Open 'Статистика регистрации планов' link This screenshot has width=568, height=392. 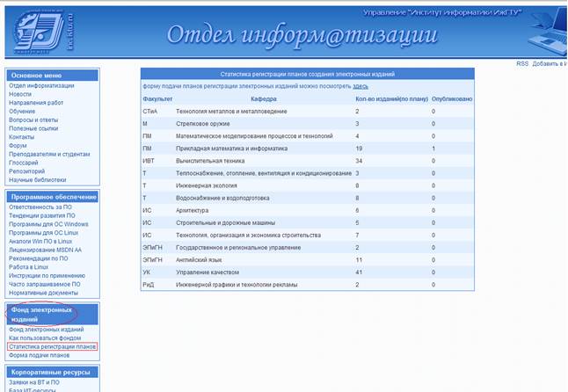click(53, 347)
